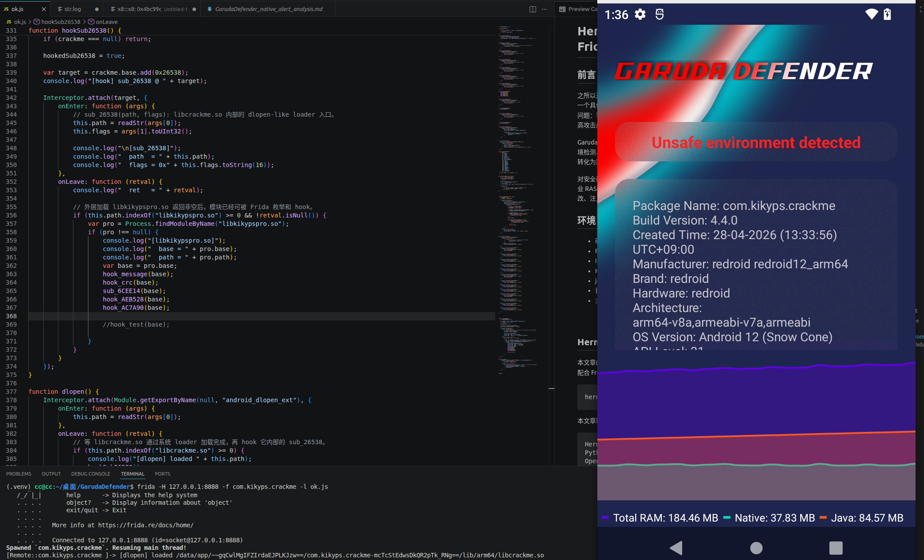The width and height of the screenshot is (924, 560).
Task: Switch to the str.log editor tab
Action: click(x=73, y=9)
